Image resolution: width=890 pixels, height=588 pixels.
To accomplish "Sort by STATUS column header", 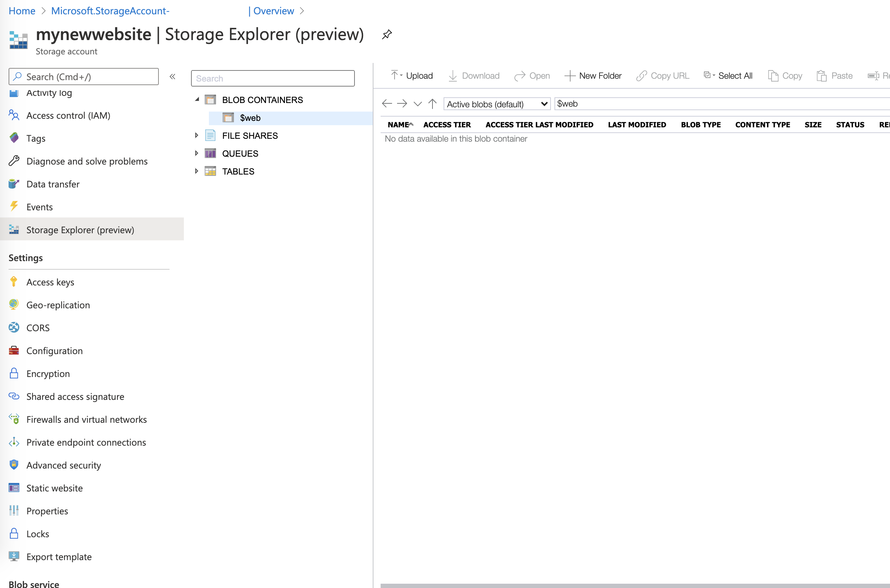I will (x=850, y=124).
